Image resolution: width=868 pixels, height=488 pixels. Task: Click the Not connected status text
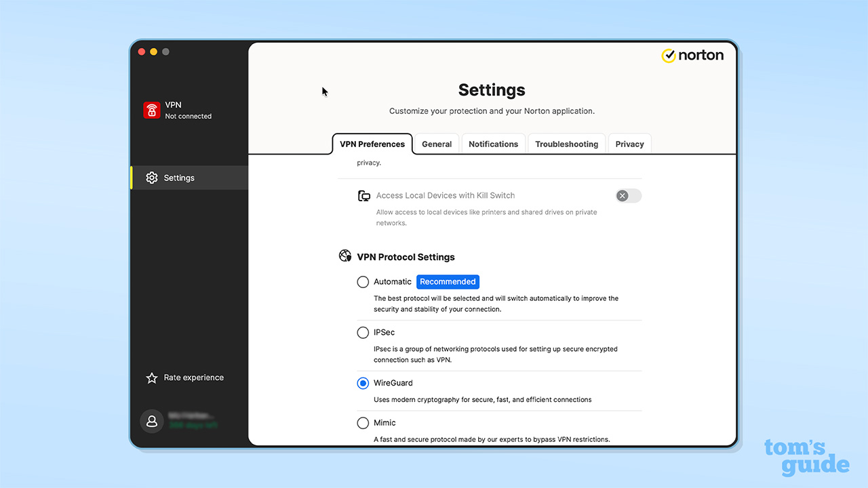pos(188,116)
